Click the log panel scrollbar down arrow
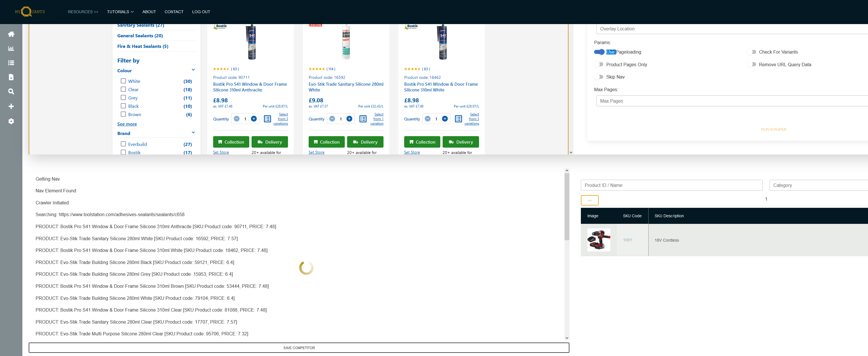Screen dimensions: 868x356 (x=567, y=338)
